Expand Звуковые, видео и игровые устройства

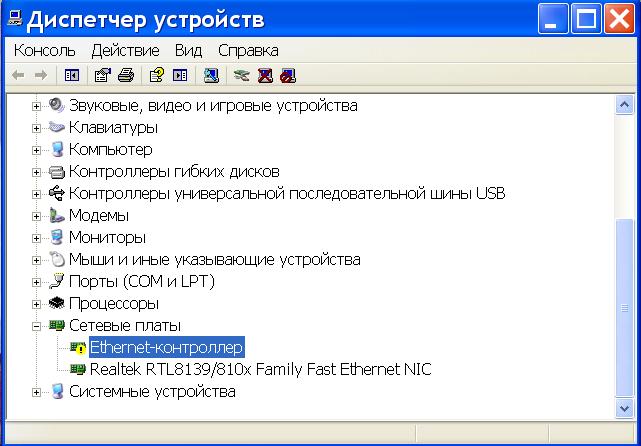coord(36,106)
